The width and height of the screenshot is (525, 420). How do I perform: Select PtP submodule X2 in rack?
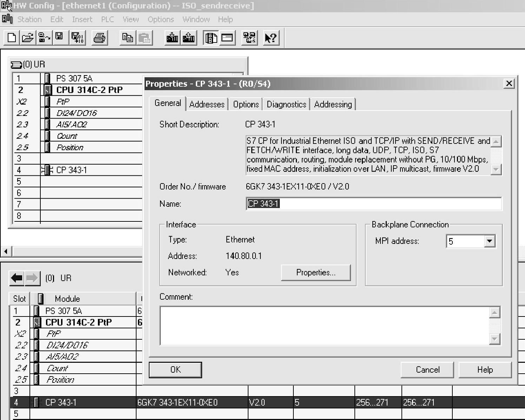pyautogui.click(x=63, y=102)
